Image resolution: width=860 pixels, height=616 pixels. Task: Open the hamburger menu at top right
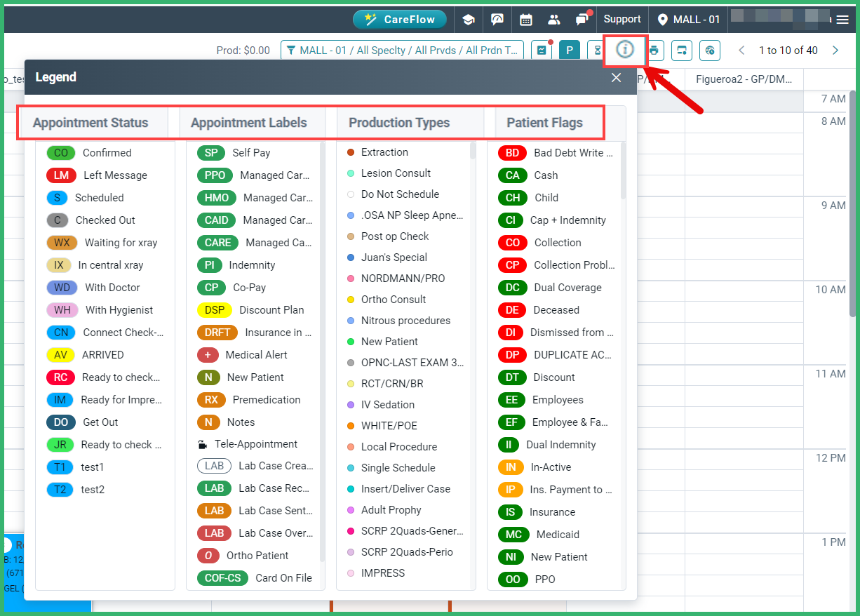[x=842, y=19]
